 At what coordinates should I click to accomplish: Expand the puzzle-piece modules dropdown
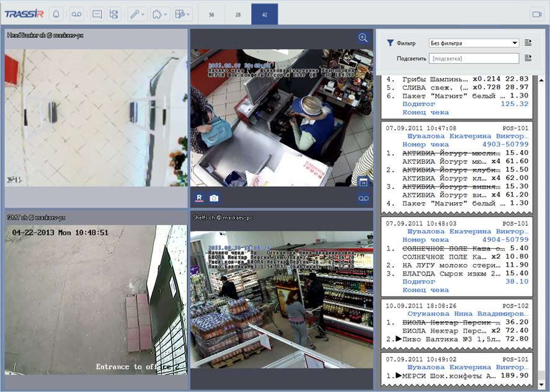tap(158, 14)
